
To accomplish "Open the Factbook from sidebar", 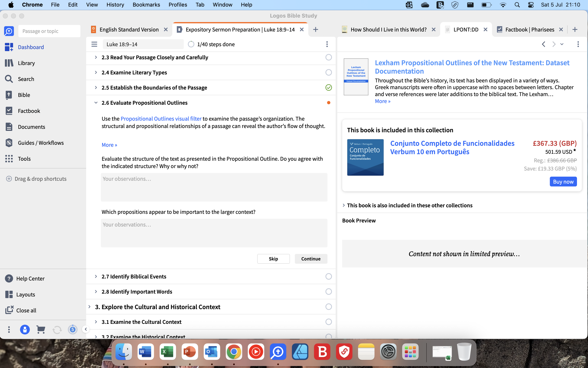I will tap(23, 111).
